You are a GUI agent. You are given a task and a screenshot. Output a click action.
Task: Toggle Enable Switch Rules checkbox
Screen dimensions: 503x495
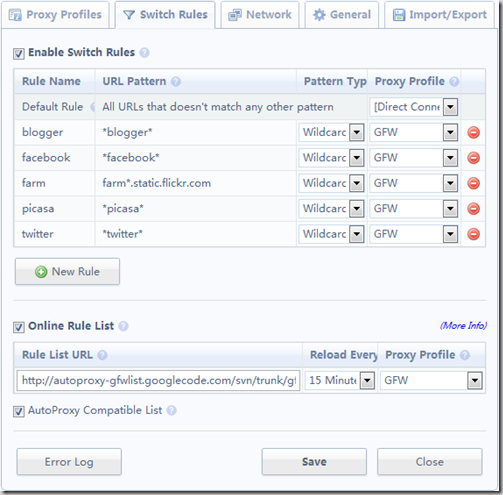pos(19,54)
